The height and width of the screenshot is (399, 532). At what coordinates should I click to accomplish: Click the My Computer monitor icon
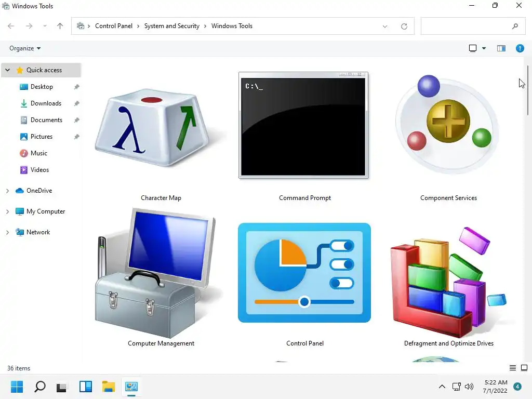pos(20,212)
